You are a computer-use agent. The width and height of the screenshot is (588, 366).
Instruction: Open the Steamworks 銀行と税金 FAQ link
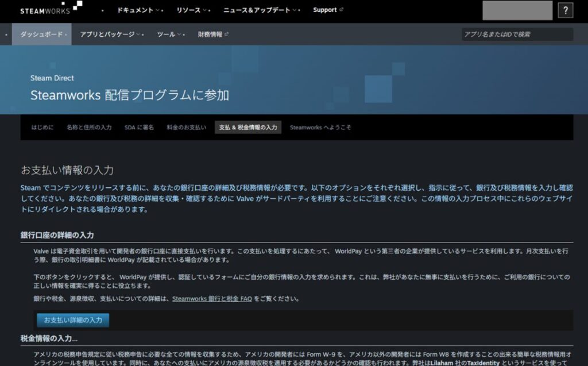tap(212, 299)
